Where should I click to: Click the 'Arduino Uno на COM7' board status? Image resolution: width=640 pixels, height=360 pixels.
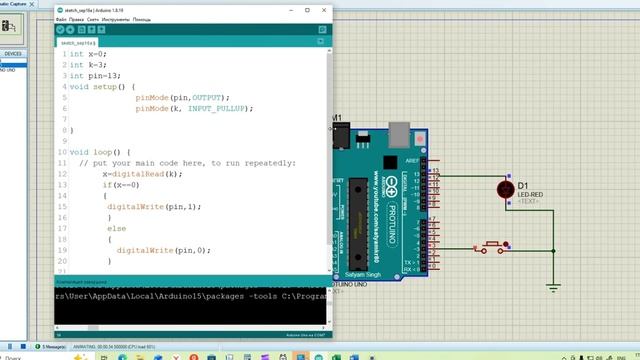[x=306, y=335]
